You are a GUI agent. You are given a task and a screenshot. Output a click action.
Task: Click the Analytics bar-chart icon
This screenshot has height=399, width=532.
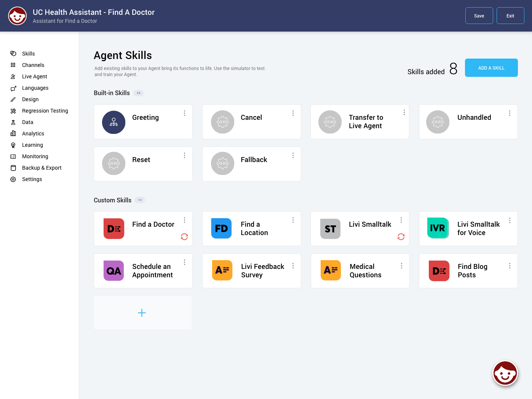tap(13, 134)
